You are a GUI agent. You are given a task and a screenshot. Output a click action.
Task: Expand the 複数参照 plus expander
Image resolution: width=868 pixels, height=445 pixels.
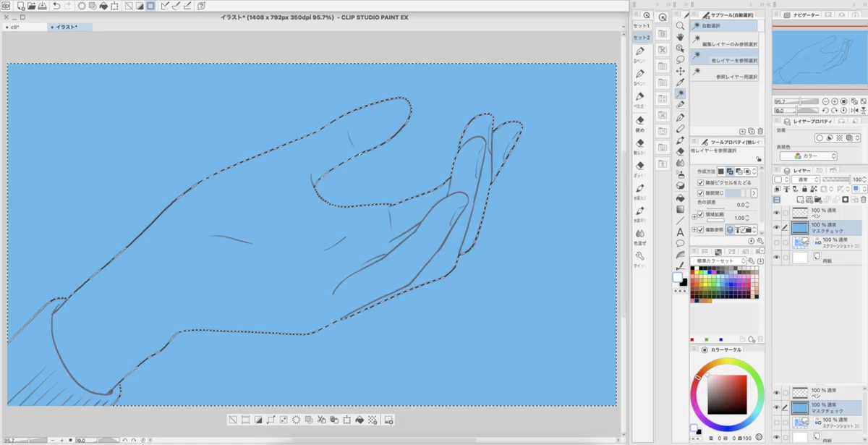pos(694,230)
